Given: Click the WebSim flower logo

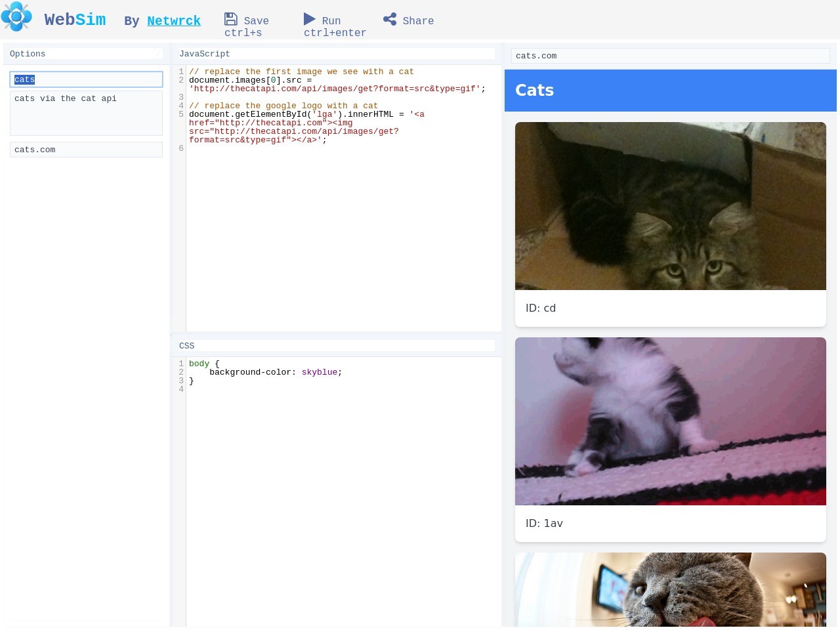Looking at the screenshot, I should coord(16,16).
